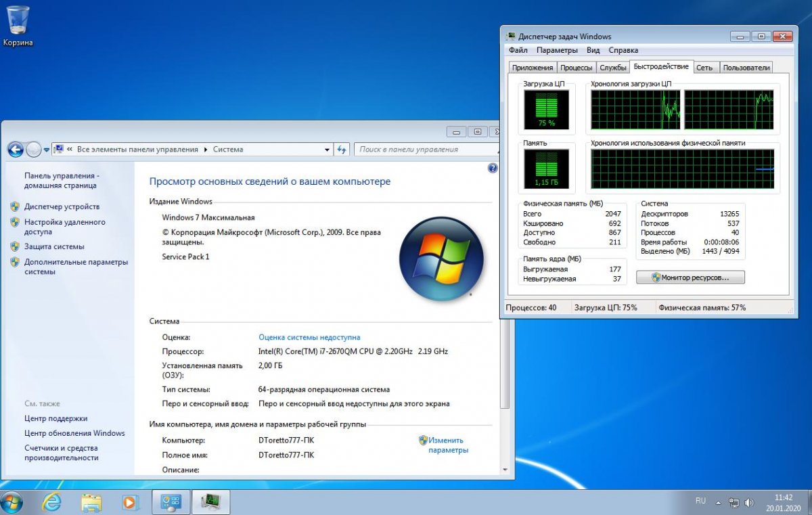Image resolution: width=812 pixels, height=515 pixels.
Task: Switch to 'Пользователи' tab
Action: pyautogui.click(x=746, y=68)
